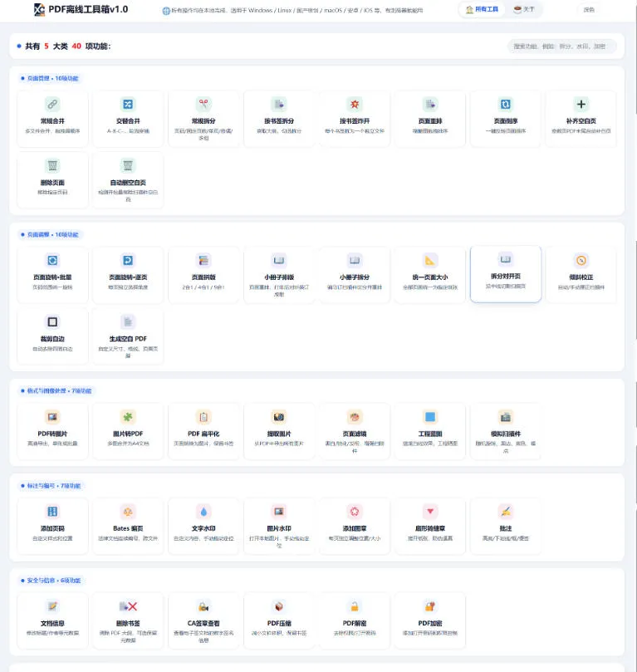Image resolution: width=637 pixels, height=672 pixels.
Task: Open the 删除页面 trash tool
Action: coord(52,180)
